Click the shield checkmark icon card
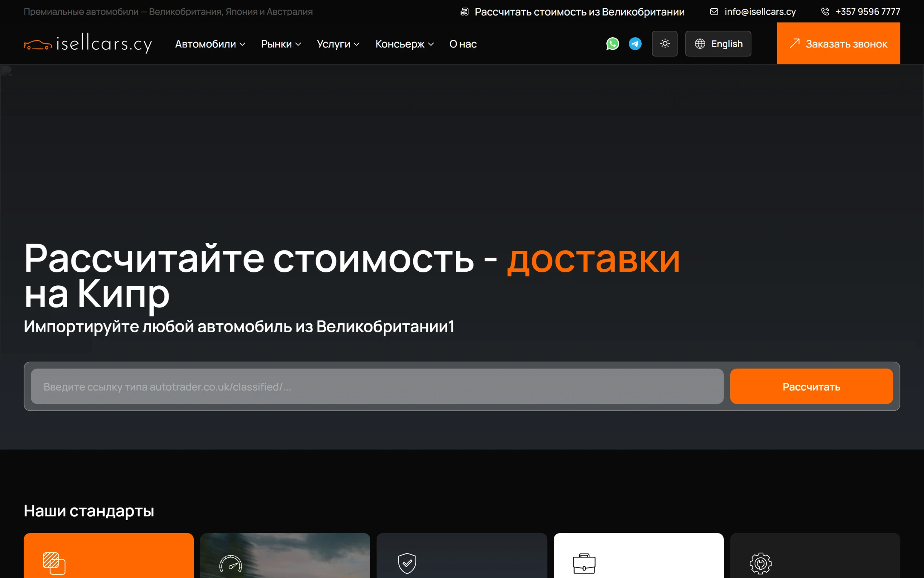Viewport: 924px width, 578px height. [462, 556]
